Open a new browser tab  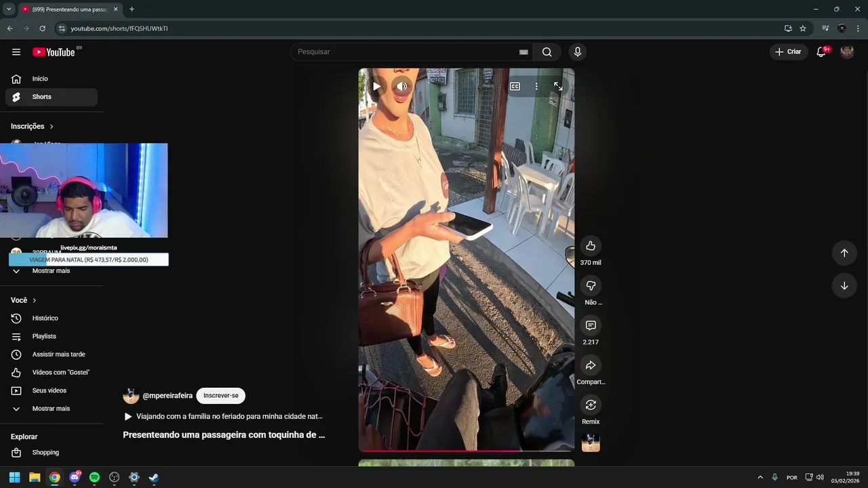(132, 9)
